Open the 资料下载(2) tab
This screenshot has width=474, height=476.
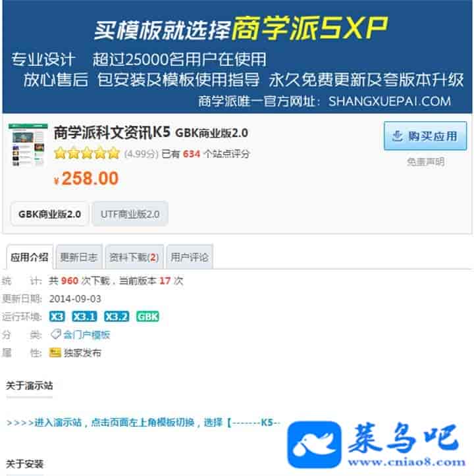134,257
